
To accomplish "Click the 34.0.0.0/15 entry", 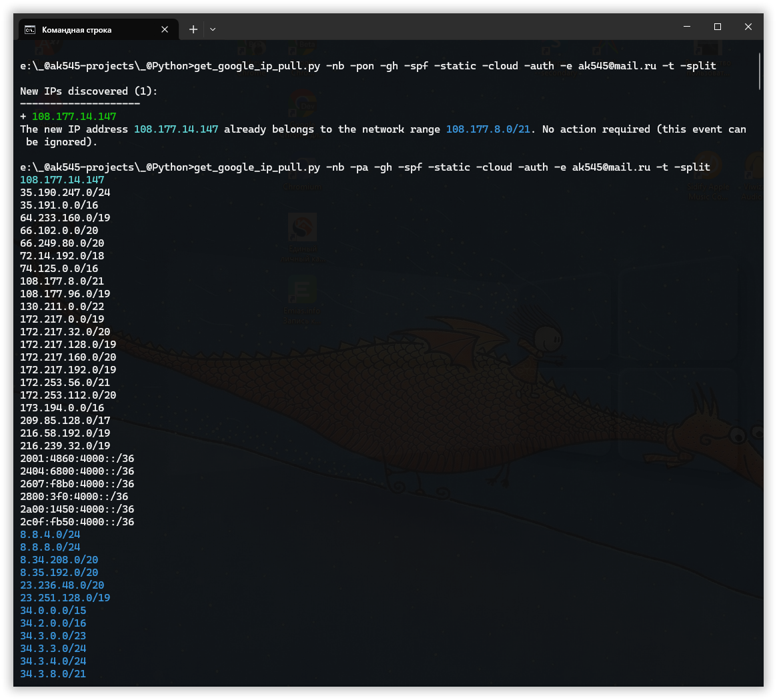I will click(53, 610).
